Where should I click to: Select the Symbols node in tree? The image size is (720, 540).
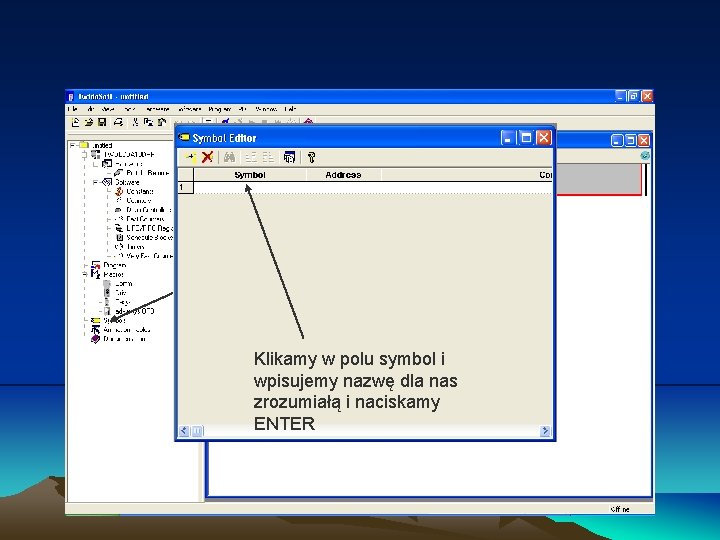(114, 321)
